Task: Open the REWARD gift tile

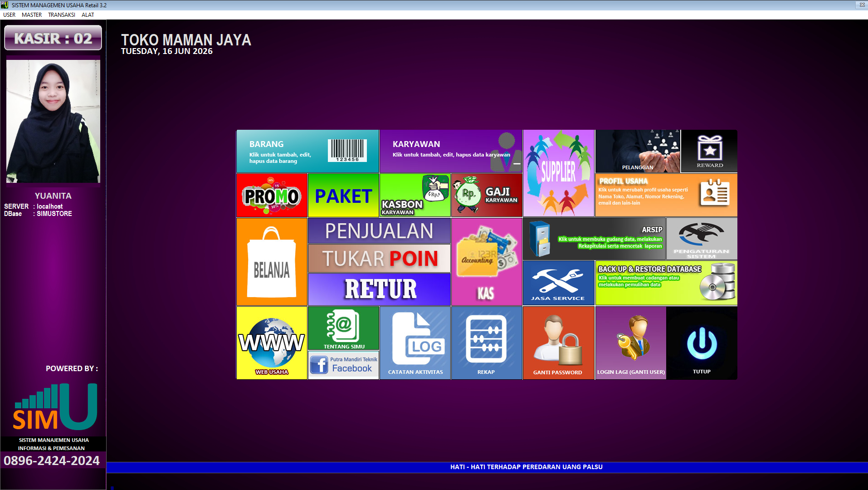Action: (x=709, y=151)
